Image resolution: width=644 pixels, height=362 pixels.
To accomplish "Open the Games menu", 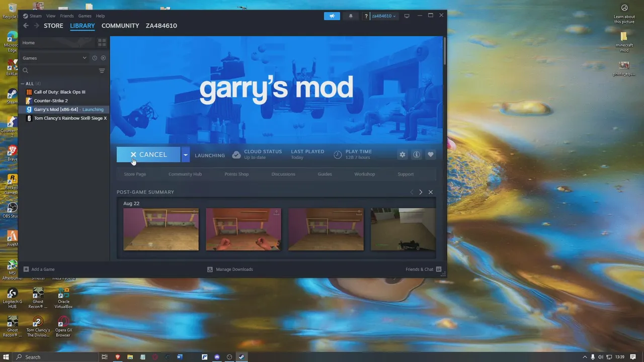I will point(85,16).
